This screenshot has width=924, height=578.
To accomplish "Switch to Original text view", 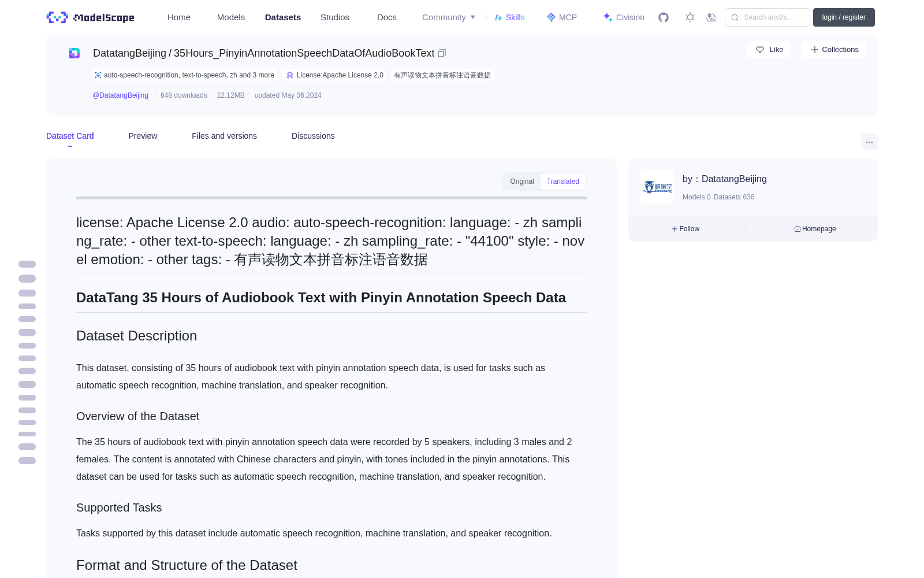I will pyautogui.click(x=522, y=181).
